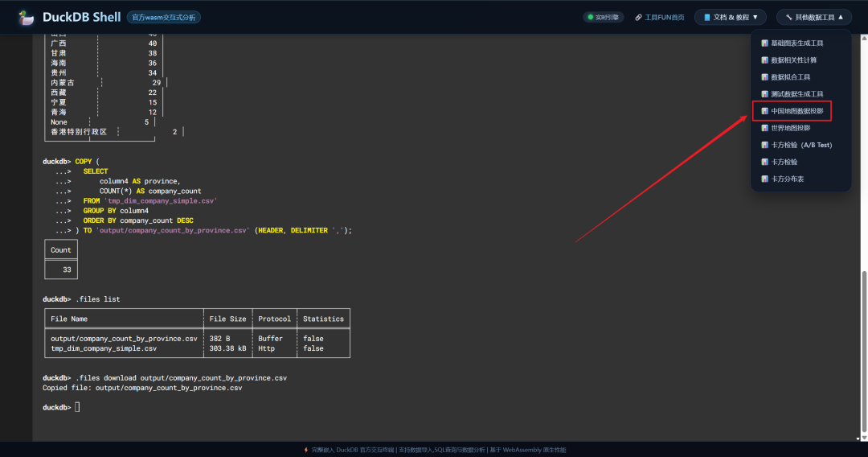Image resolution: width=868 pixels, height=457 pixels.
Task: Click the DuckDB Shell title text
Action: (x=80, y=17)
